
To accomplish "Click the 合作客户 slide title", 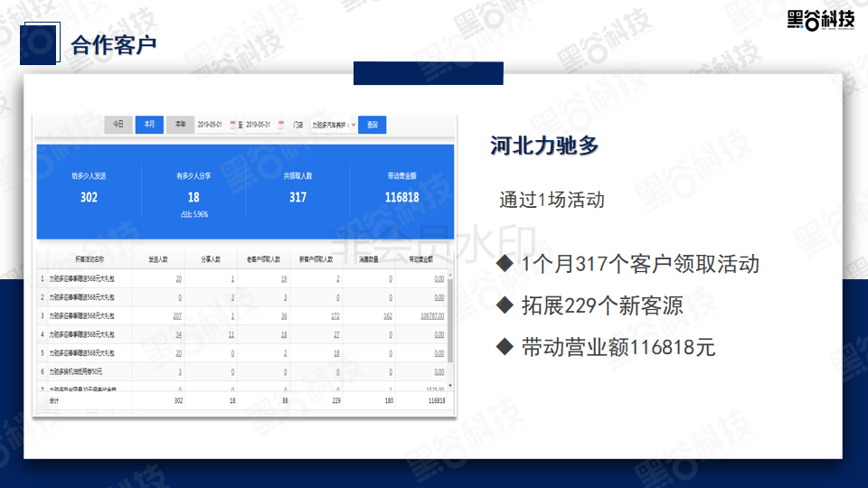I will 114,45.
